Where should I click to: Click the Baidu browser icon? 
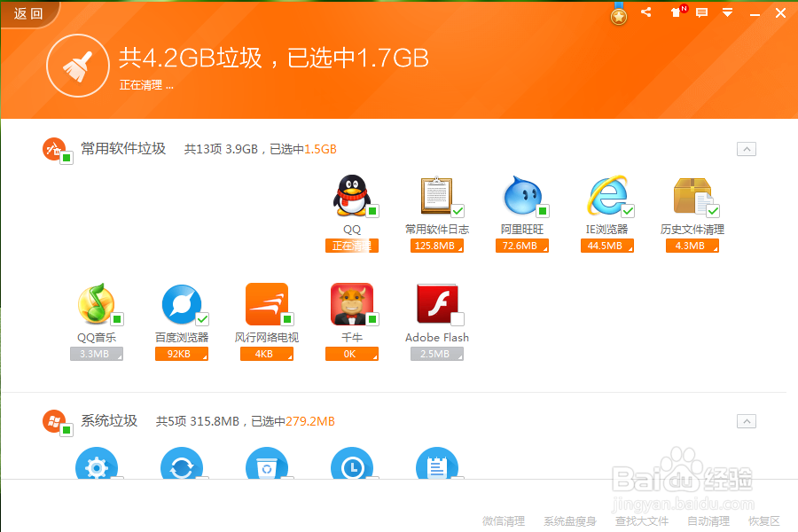click(x=181, y=304)
